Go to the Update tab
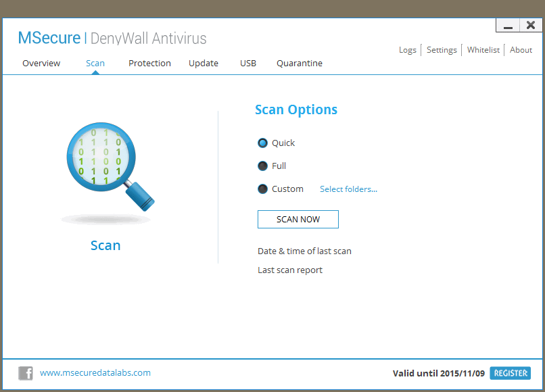The image size is (545, 392). [204, 64]
